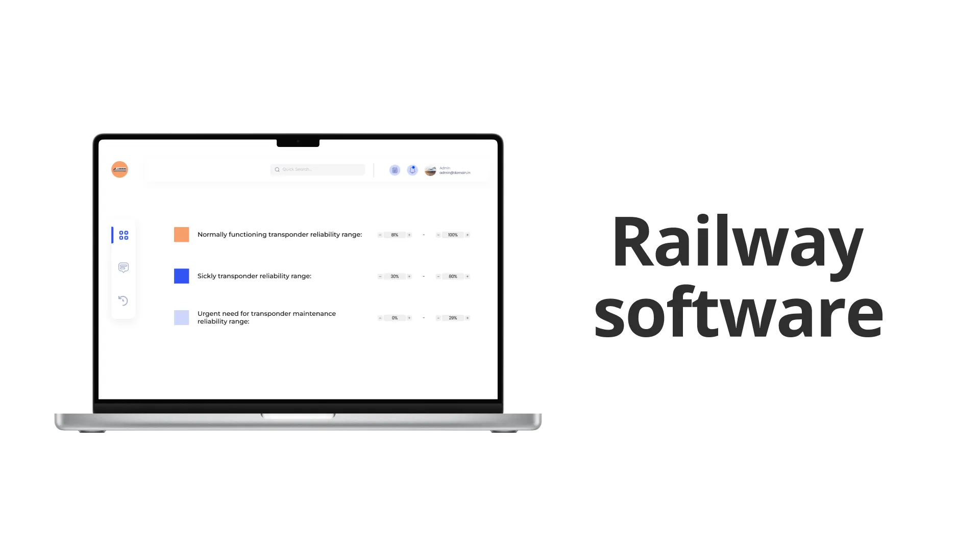Click the light purple urgent maintenance color swatch
980x551 pixels.
tap(181, 317)
